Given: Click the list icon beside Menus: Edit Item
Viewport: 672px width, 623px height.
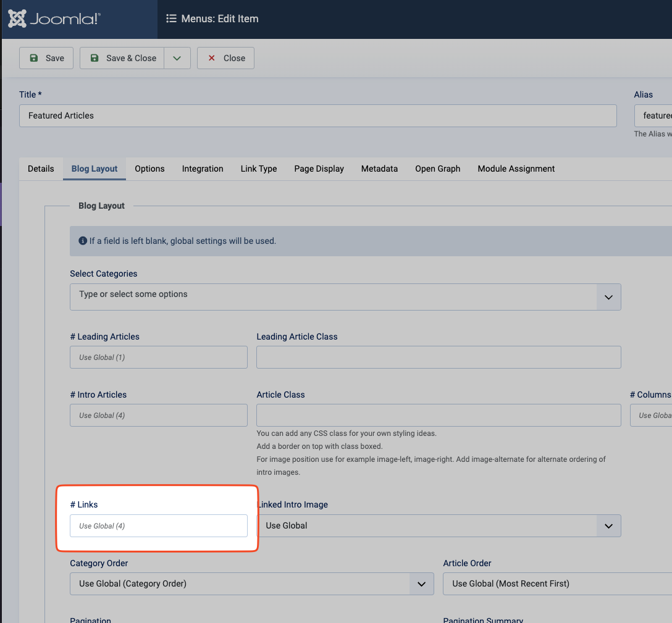Looking at the screenshot, I should click(171, 19).
